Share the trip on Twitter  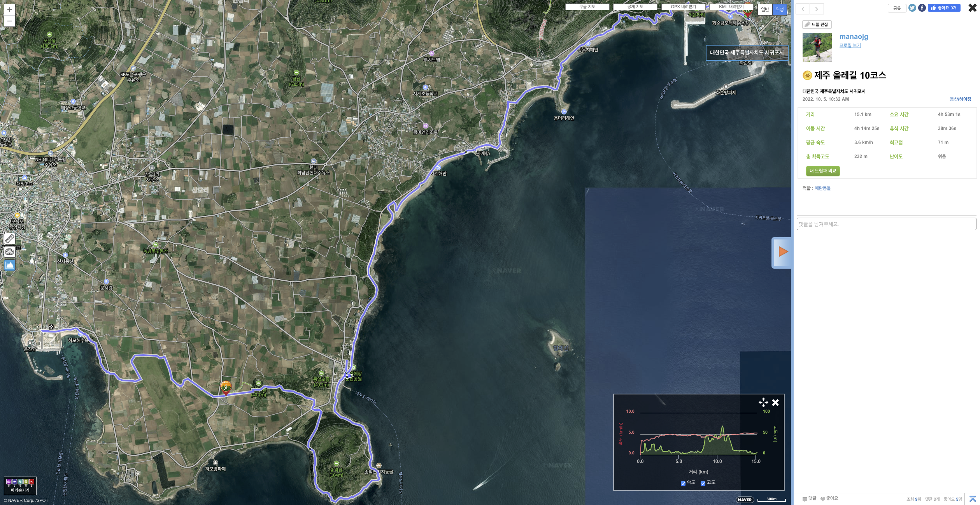(x=912, y=8)
